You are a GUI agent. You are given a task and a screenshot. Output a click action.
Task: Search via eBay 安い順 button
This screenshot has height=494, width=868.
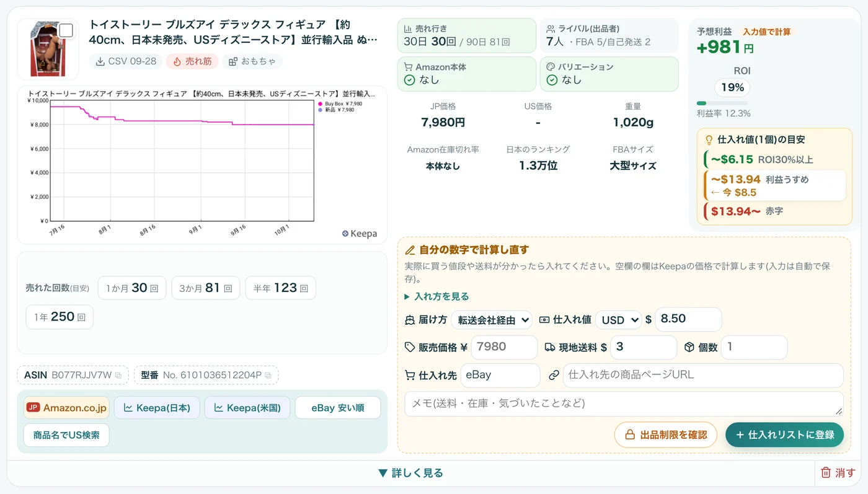337,408
